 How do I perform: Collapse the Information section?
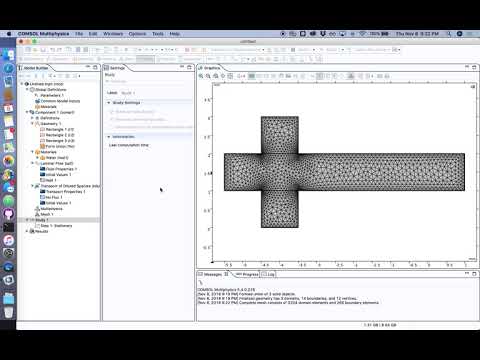[x=109, y=137]
